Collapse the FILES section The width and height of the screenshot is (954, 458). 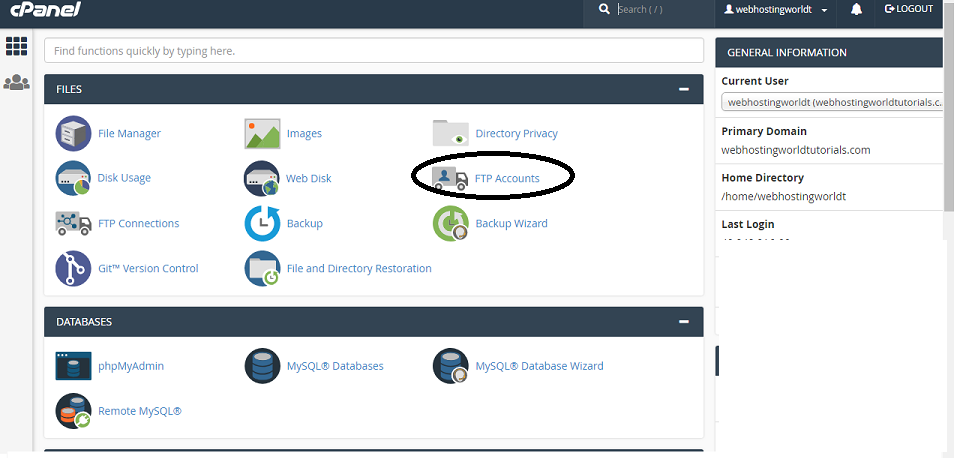tap(684, 89)
